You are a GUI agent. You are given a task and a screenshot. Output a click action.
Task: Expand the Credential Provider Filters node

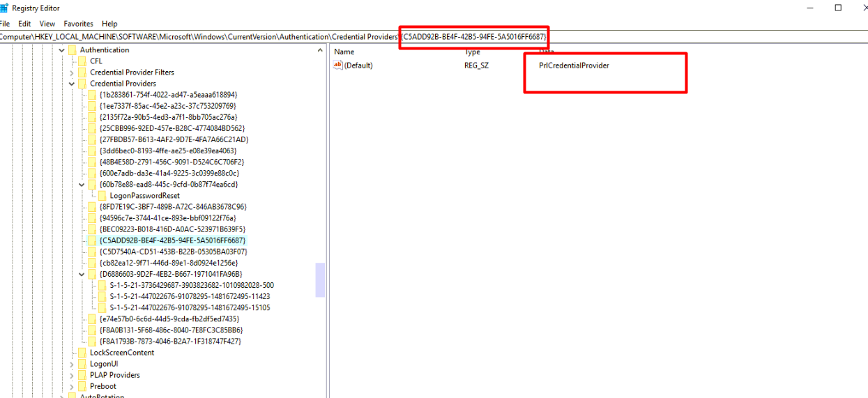coord(72,72)
